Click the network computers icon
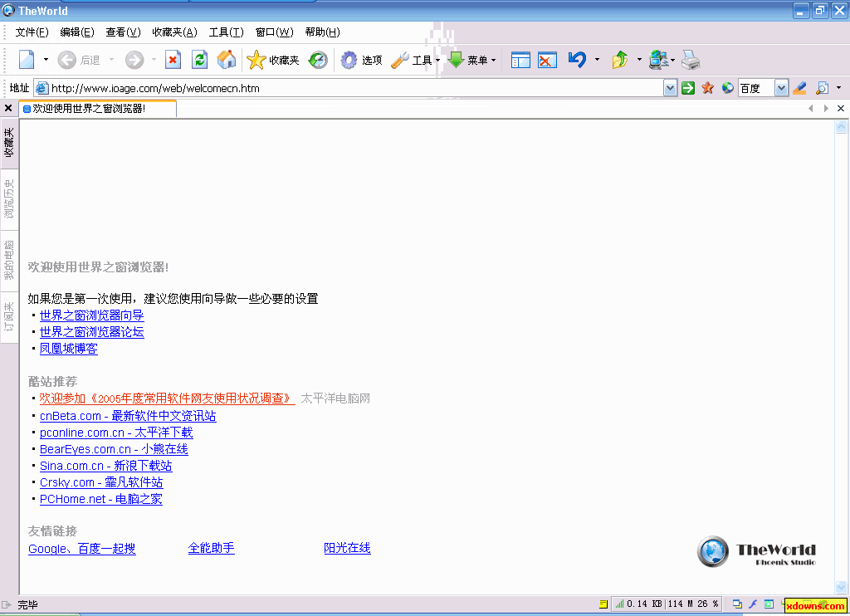850x616 pixels. pyautogui.click(x=659, y=60)
